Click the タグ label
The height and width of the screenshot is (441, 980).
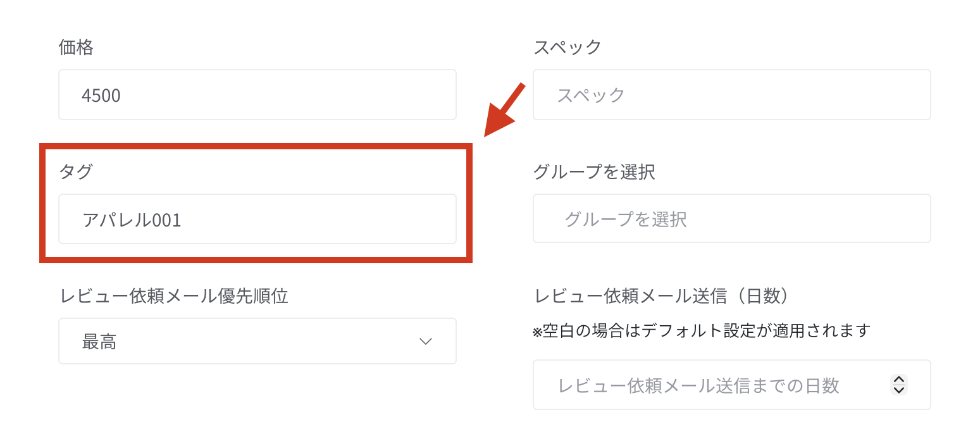pyautogui.click(x=75, y=171)
